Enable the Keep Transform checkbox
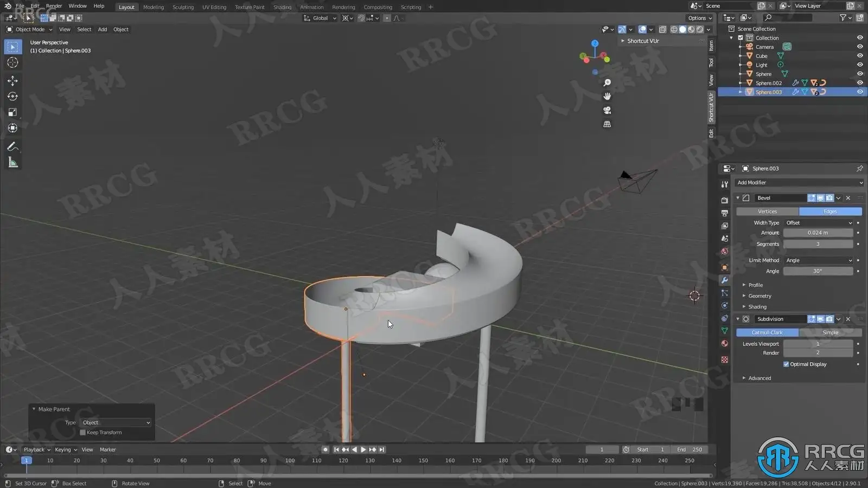 (83, 433)
